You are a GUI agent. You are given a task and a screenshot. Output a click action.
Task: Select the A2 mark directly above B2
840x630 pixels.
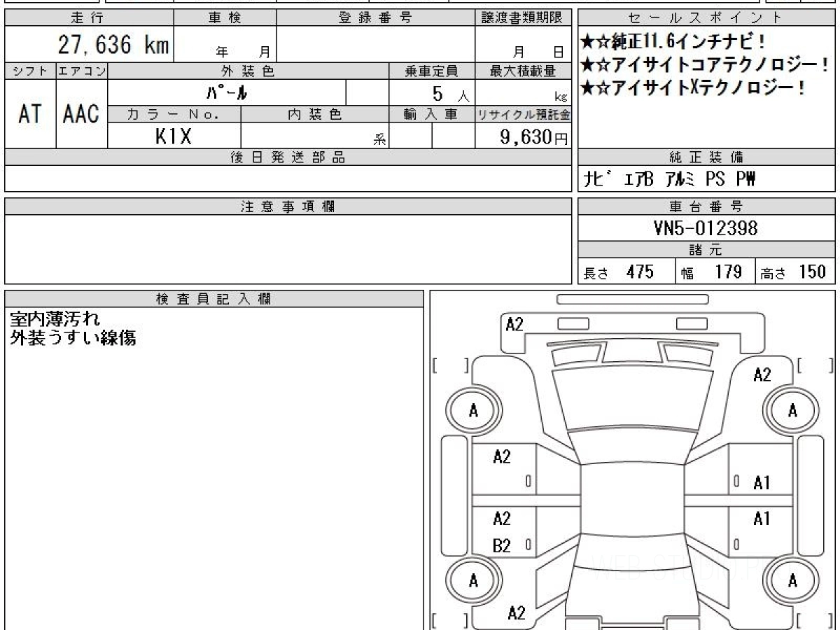click(502, 519)
